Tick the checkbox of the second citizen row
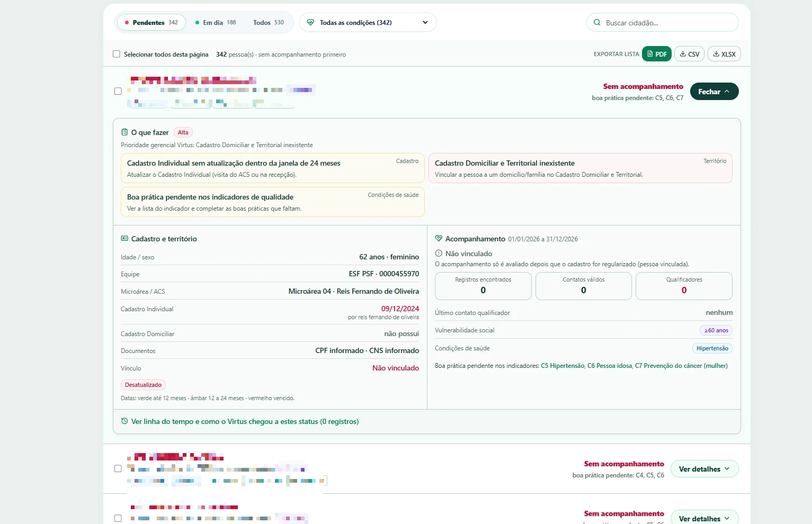The width and height of the screenshot is (812, 524). click(x=118, y=468)
